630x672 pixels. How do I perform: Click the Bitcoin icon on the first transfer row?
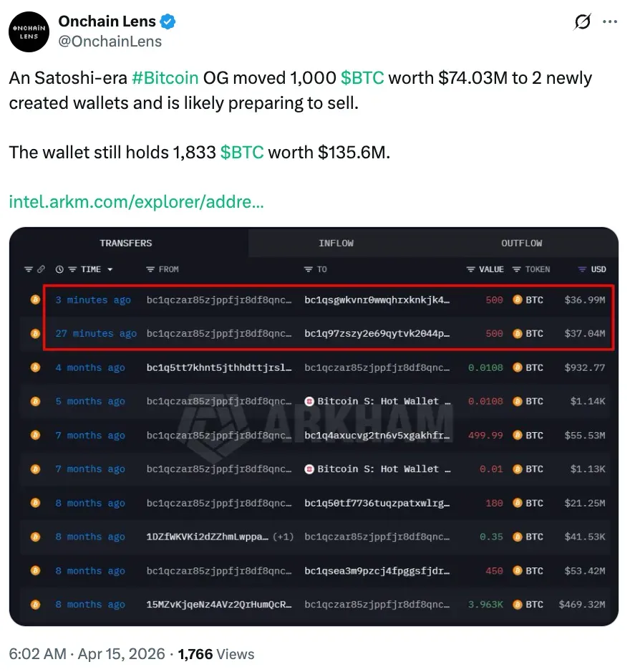[x=35, y=300]
